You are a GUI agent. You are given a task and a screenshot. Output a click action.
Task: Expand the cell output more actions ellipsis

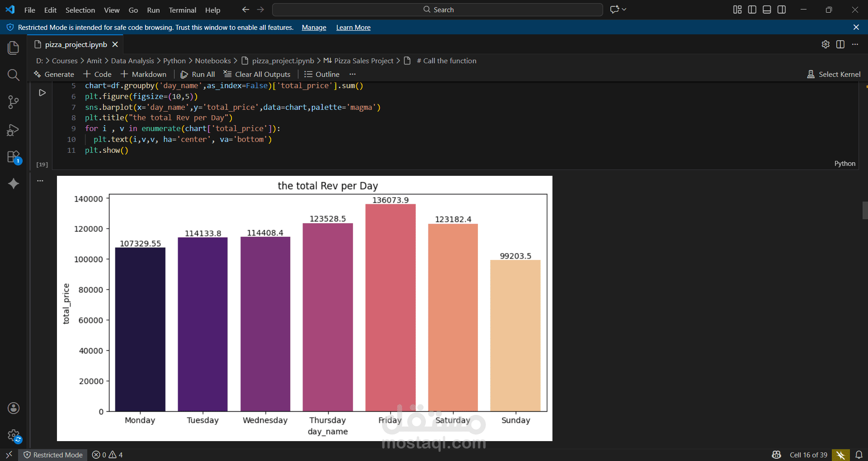click(x=40, y=181)
